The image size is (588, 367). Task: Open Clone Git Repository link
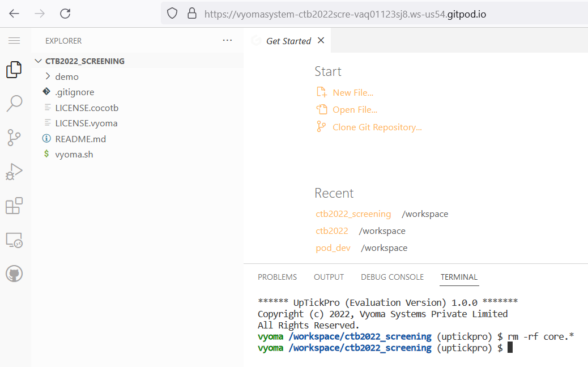(376, 127)
